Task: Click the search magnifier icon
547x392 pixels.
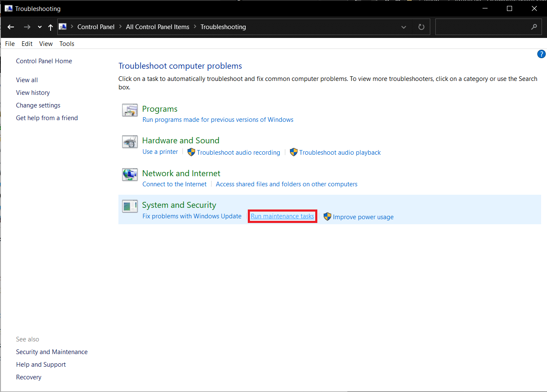Action: pyautogui.click(x=534, y=27)
